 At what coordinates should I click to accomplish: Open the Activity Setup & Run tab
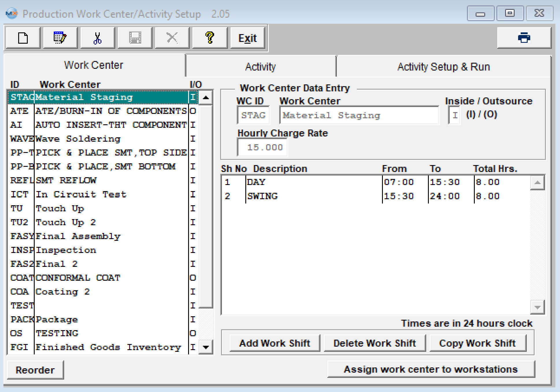(444, 67)
